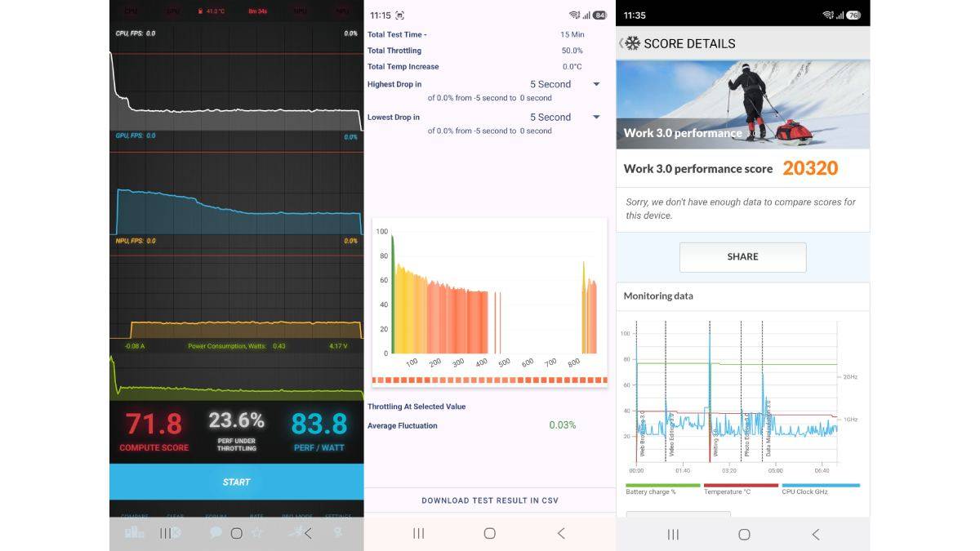Expand the Lowest Drop in dropdown
980x551 pixels.
[x=596, y=117]
